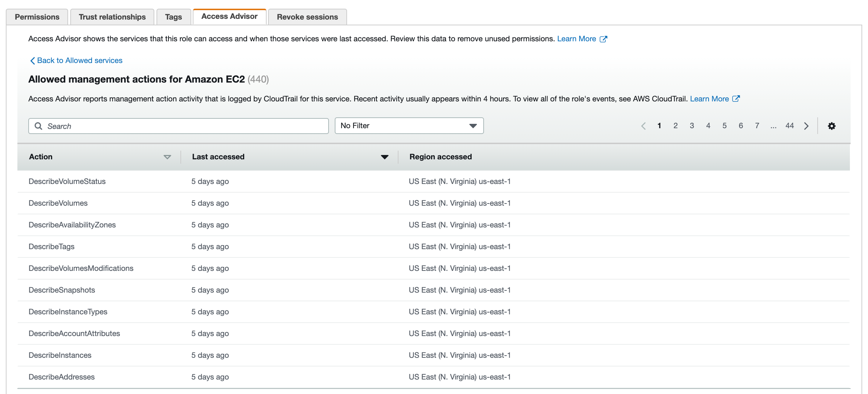Image resolution: width=868 pixels, height=394 pixels.
Task: Open the top Learn More link
Action: [x=577, y=39]
